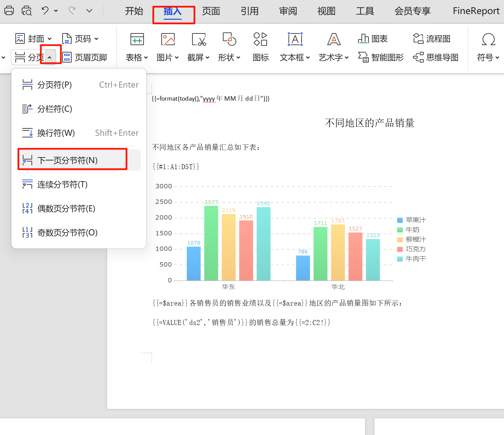Open the 截屏 screenshot tool
This screenshot has height=435, width=504.
pos(198,40)
